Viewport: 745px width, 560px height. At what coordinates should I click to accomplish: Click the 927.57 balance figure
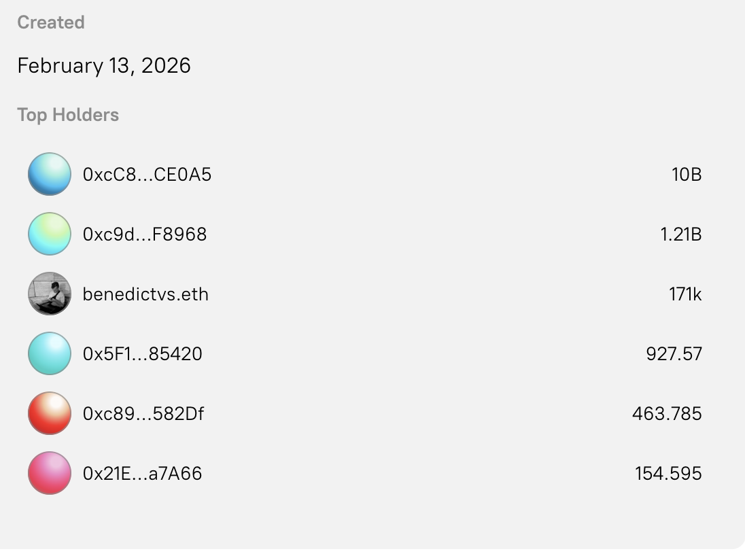(674, 353)
